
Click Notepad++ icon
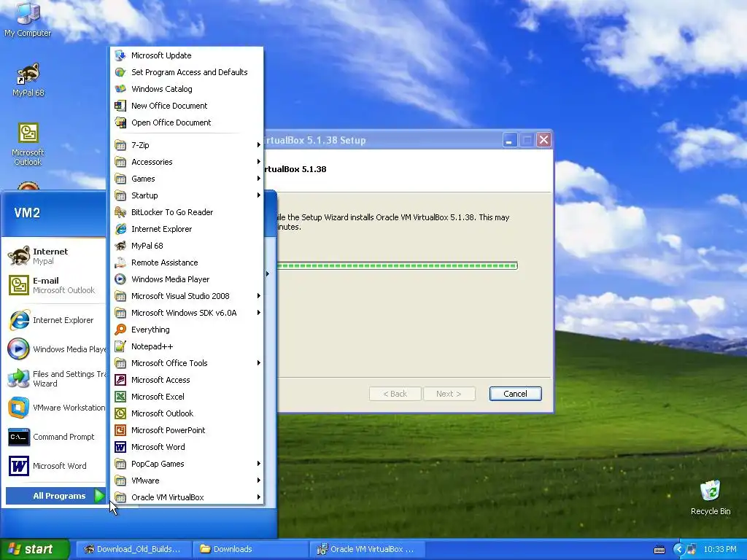point(120,346)
